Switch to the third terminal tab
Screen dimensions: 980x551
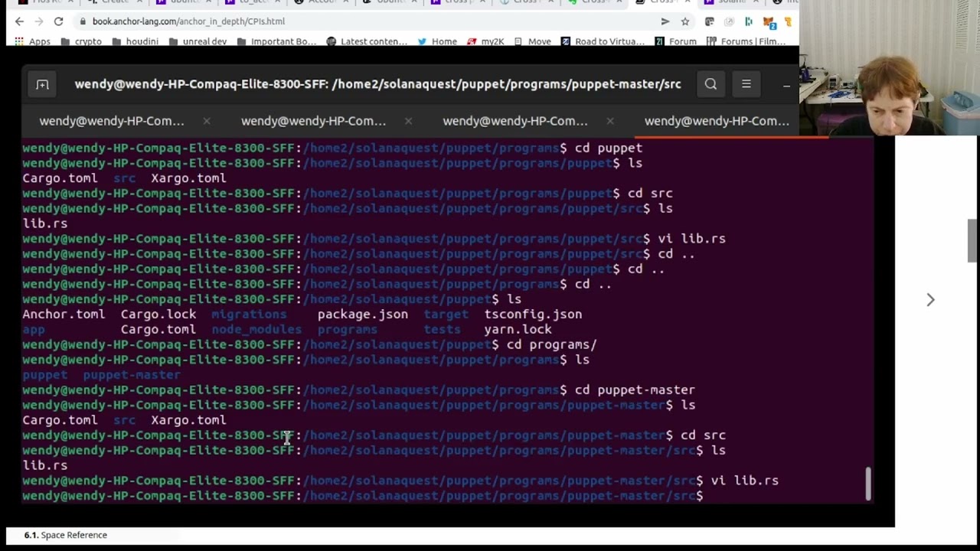[515, 121]
